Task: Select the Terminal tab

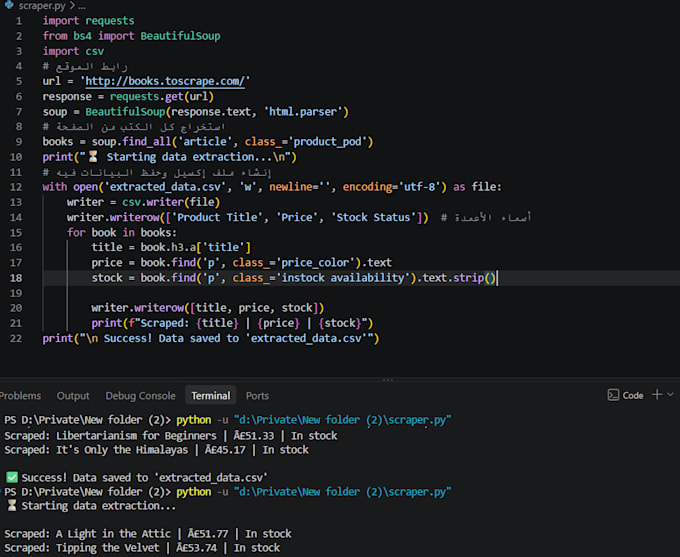Action: point(211,396)
